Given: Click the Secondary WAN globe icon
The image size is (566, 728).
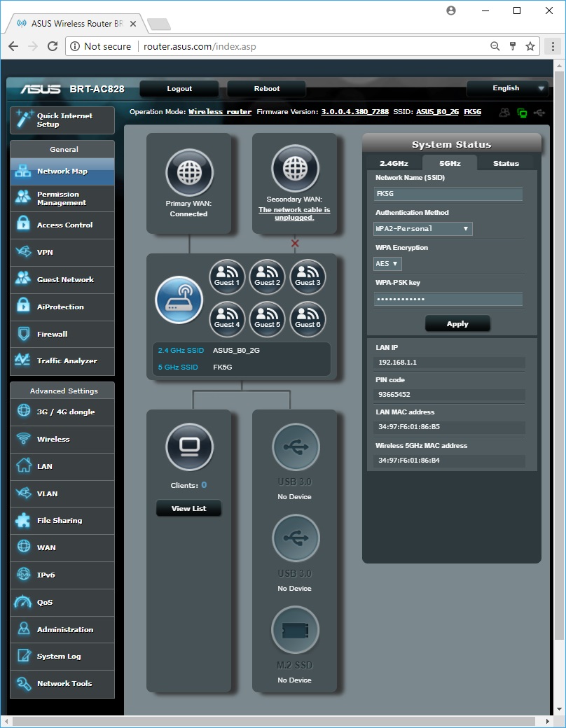Looking at the screenshot, I should coord(294,169).
